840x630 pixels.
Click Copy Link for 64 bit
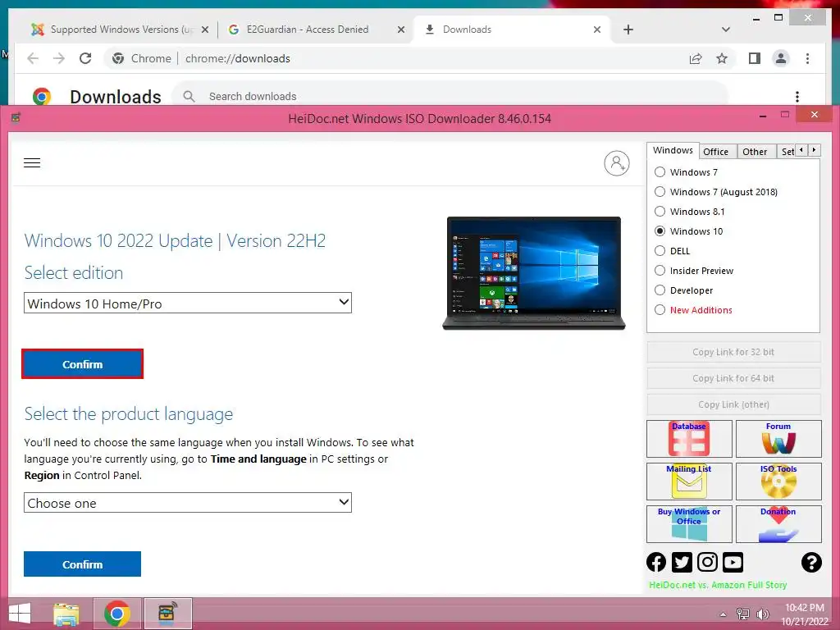733,378
